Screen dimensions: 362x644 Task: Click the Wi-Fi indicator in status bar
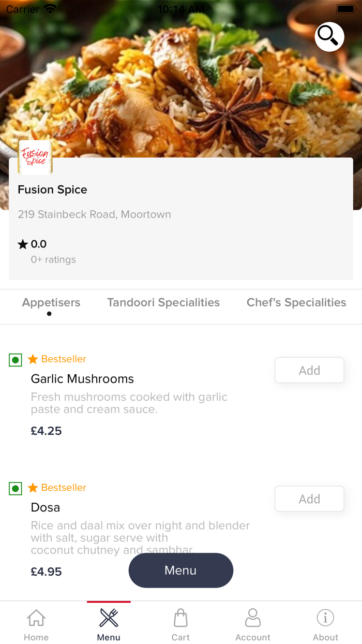(x=50, y=8)
